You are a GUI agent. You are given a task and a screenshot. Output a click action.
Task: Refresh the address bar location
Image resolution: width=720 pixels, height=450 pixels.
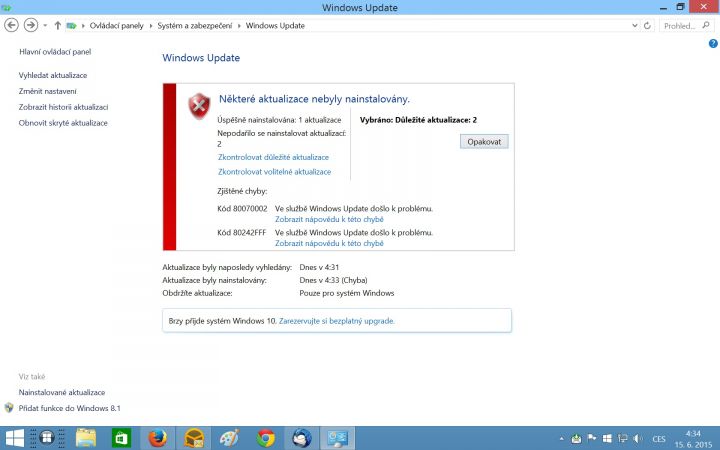(647, 26)
